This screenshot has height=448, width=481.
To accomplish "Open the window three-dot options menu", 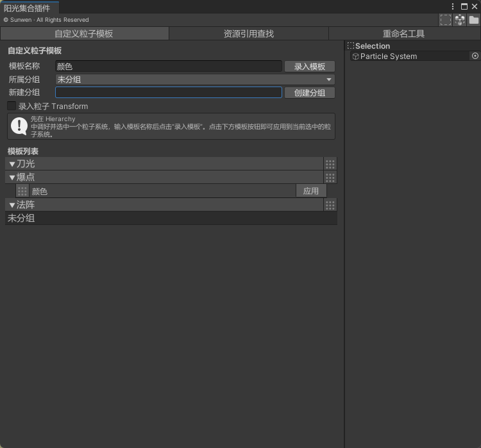I will (453, 6).
